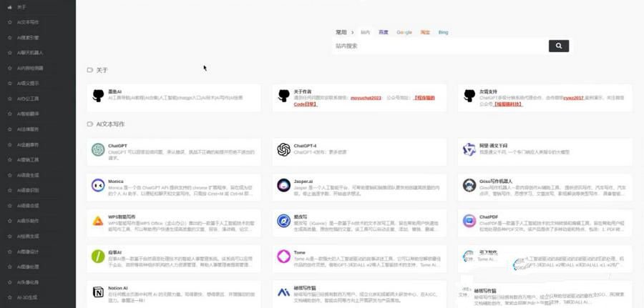Click the Monica card title text
Image resolution: width=644 pixels, height=308 pixels.
click(115, 182)
